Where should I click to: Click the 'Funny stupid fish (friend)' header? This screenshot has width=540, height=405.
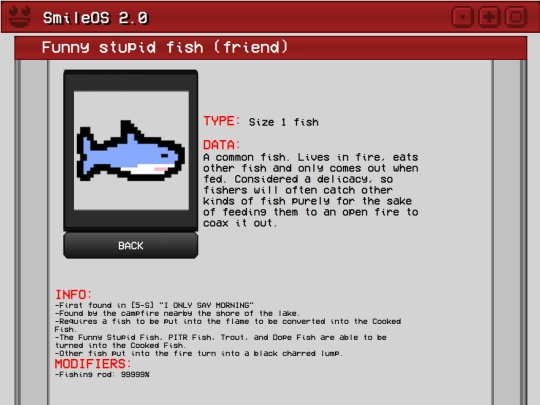pyautogui.click(x=165, y=47)
